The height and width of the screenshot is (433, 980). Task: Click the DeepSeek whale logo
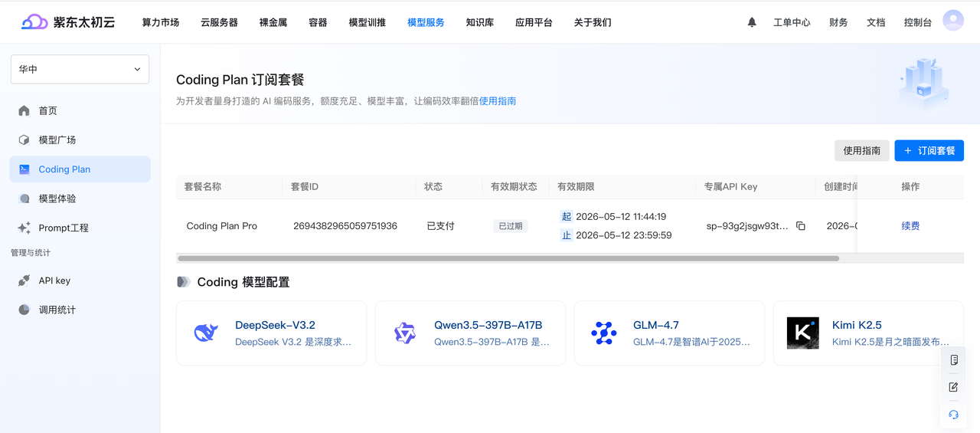pos(206,333)
